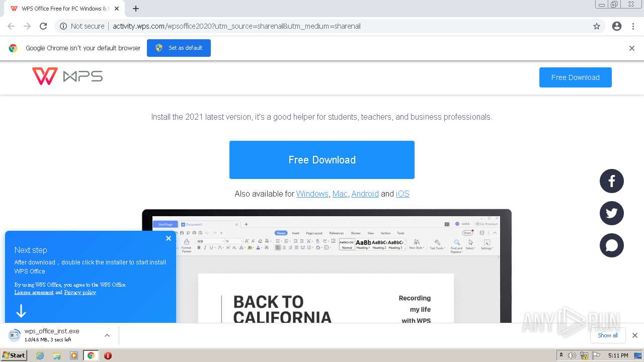Reload the current page
The height and width of the screenshot is (362, 644).
43,26
